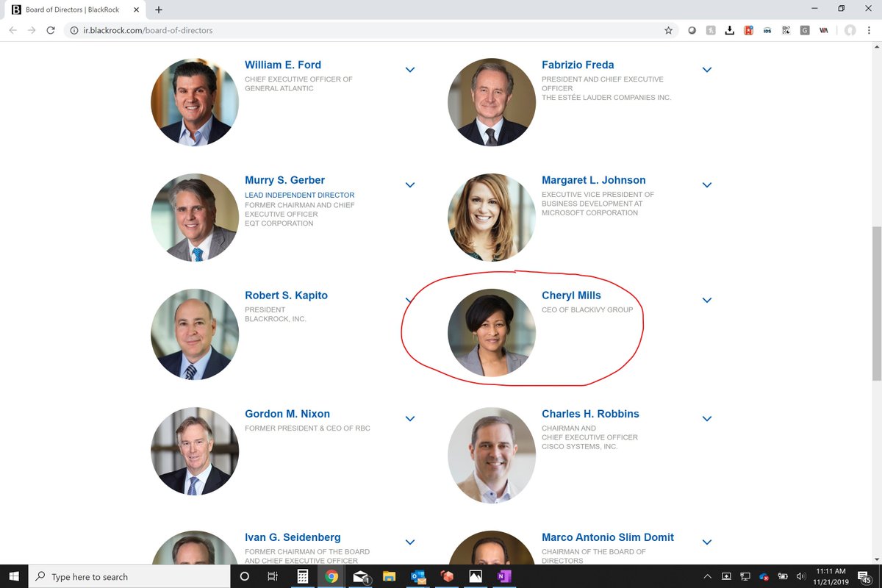The image size is (882, 588).
Task: Click the Charles H. Robbins name link
Action: [590, 414]
